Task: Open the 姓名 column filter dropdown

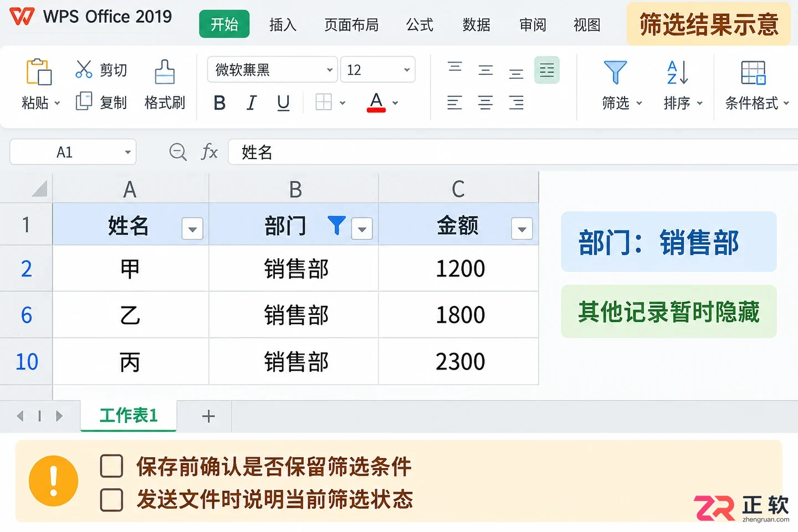Action: point(192,229)
